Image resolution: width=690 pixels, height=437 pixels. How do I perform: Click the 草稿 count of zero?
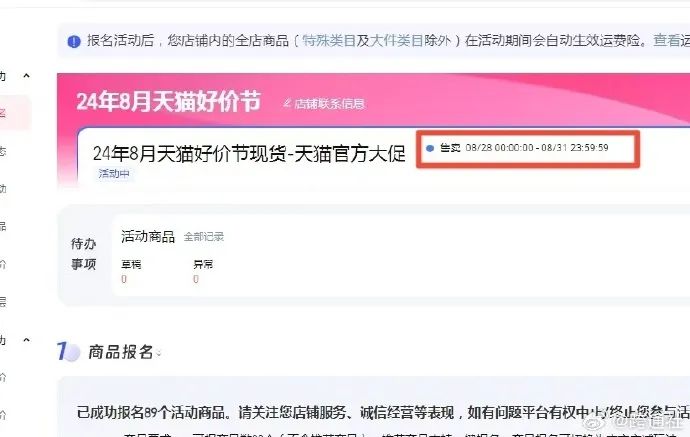[124, 279]
